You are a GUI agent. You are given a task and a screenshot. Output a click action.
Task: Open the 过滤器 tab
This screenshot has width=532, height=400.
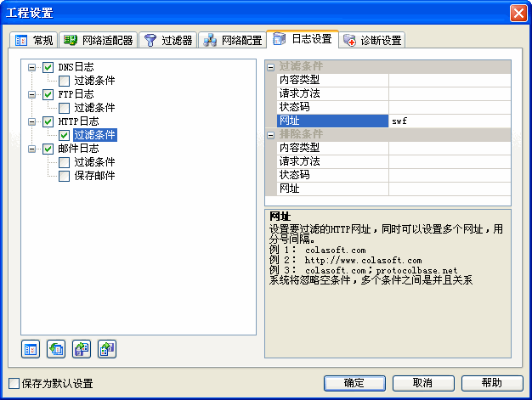coord(168,40)
